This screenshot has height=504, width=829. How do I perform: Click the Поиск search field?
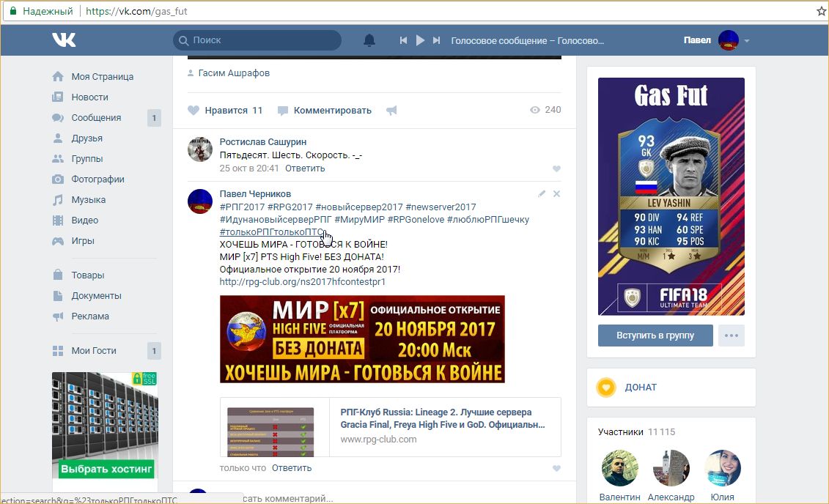coord(257,40)
